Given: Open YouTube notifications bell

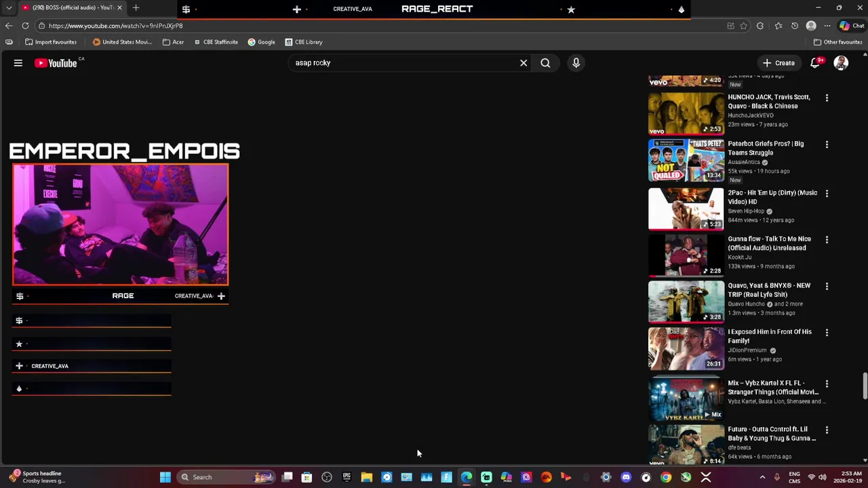Looking at the screenshot, I should pos(815,63).
